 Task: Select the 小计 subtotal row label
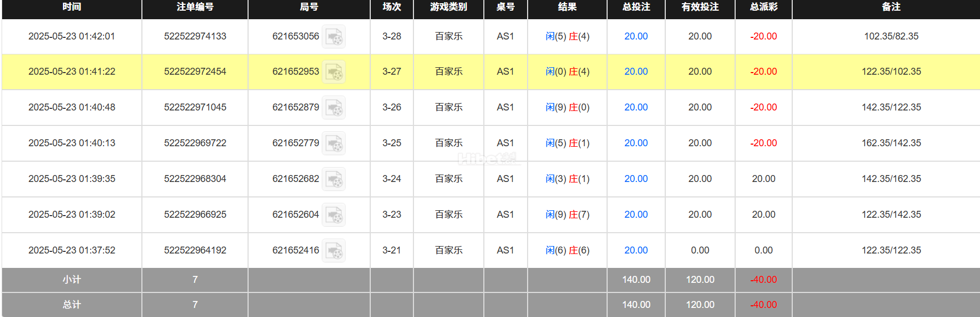pos(71,280)
